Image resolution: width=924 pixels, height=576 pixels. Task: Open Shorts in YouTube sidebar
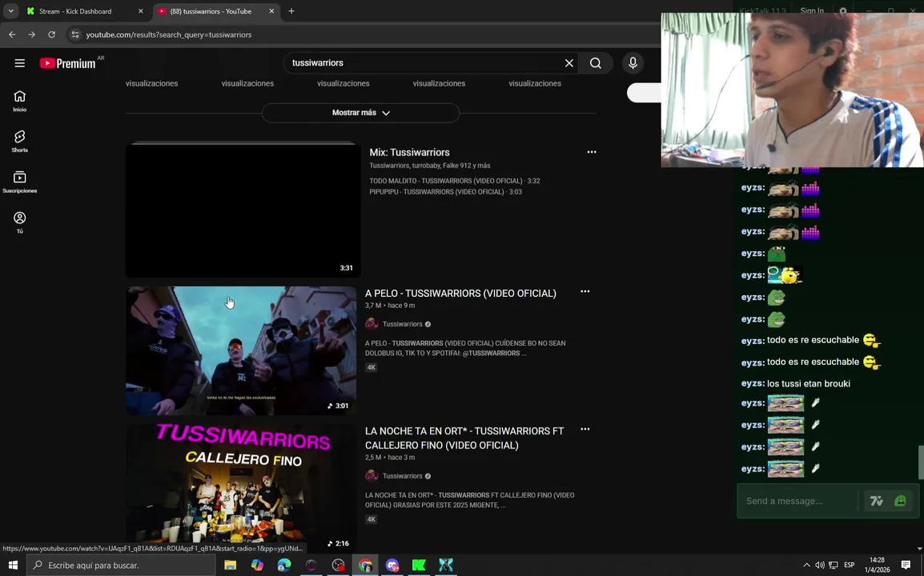pos(19,142)
